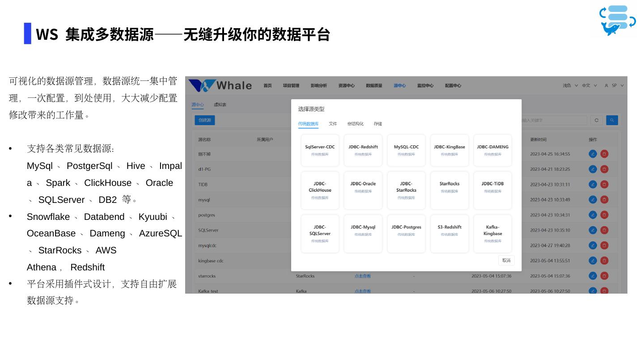644x362 pixels.
Task: Select the JDBC-DAMENG card
Action: (492, 150)
